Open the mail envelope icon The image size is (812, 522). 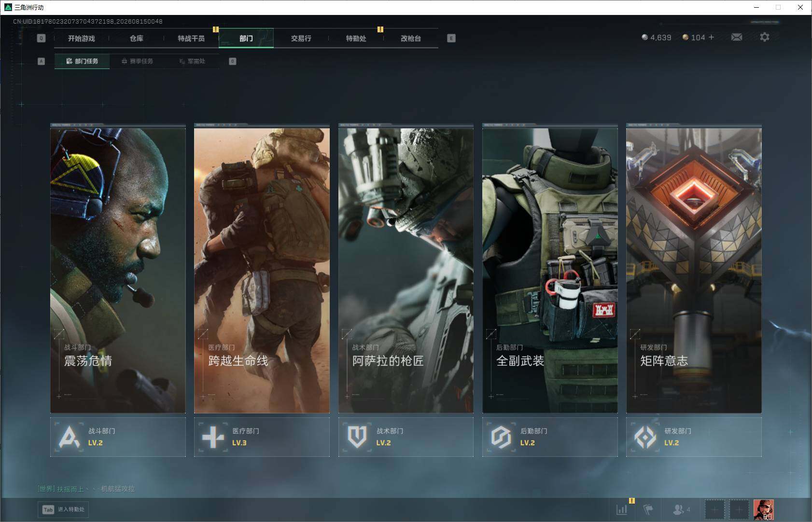tap(736, 37)
